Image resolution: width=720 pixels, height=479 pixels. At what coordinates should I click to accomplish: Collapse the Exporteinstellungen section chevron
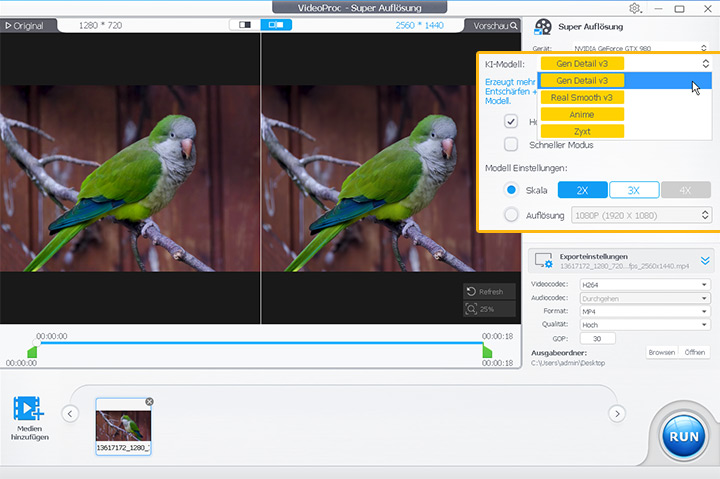(705, 261)
